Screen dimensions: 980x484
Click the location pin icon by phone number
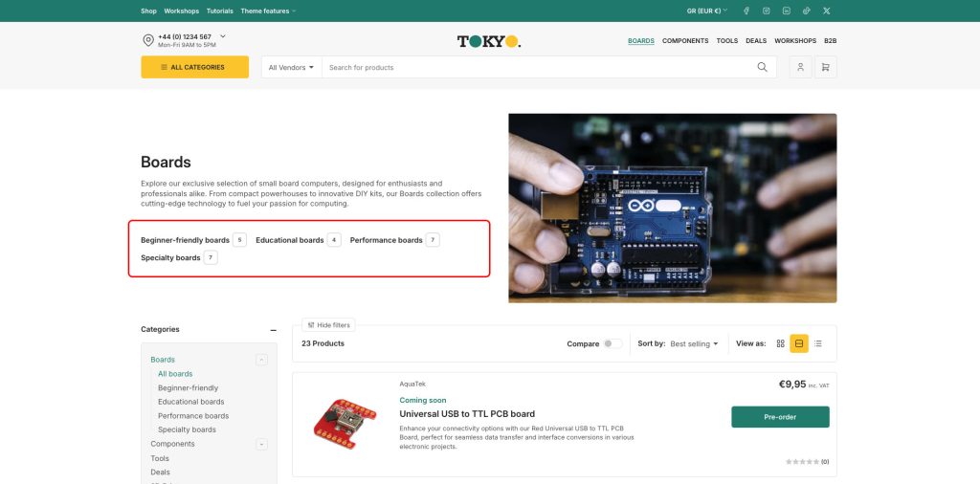(x=148, y=40)
